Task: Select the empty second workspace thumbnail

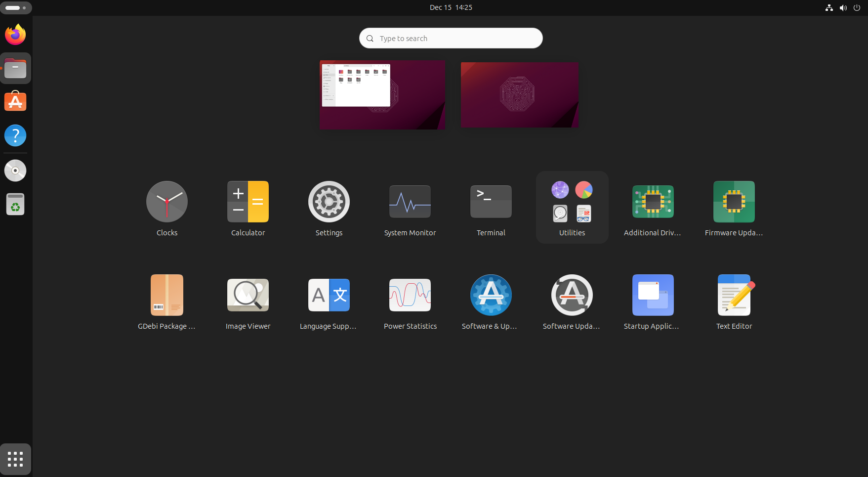Action: click(520, 95)
